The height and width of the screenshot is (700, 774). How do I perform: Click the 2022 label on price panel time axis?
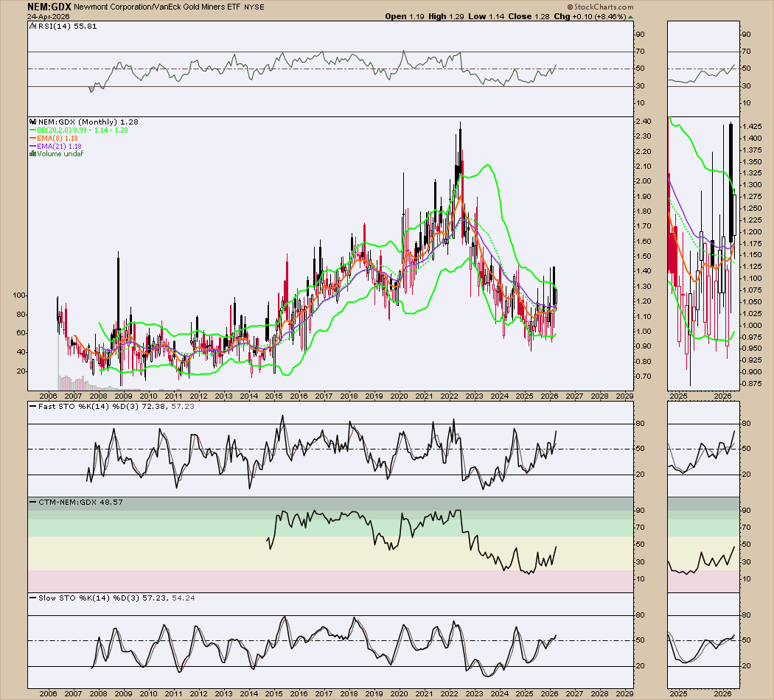point(449,396)
